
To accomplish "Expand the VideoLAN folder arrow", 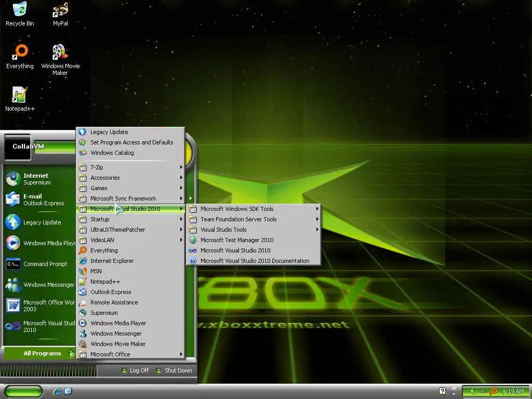I will click(181, 240).
